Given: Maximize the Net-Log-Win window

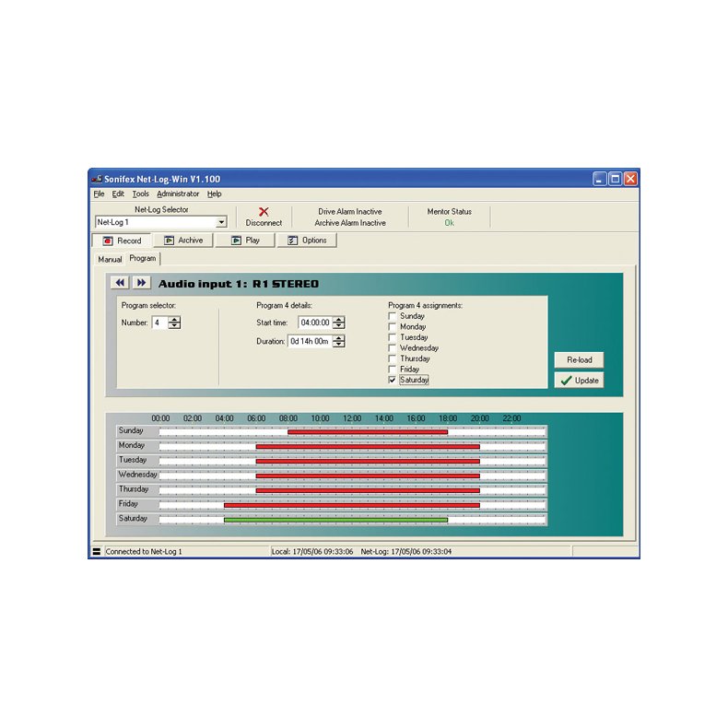Looking at the screenshot, I should coord(616,179).
